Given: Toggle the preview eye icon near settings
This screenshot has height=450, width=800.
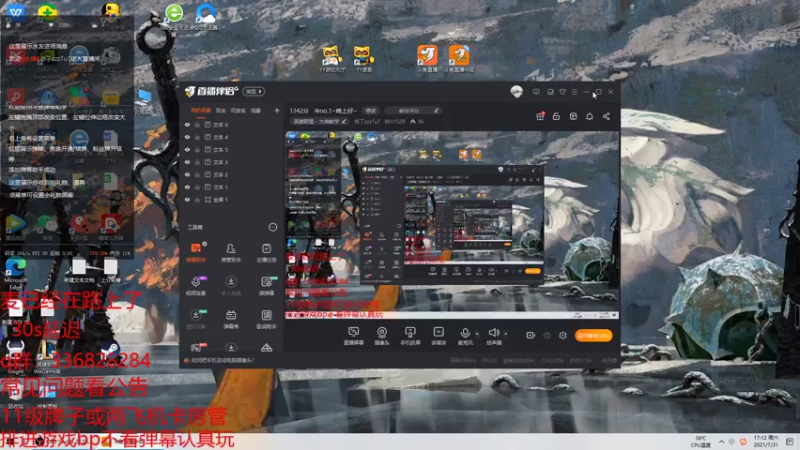Looking at the screenshot, I should pyautogui.click(x=547, y=335).
